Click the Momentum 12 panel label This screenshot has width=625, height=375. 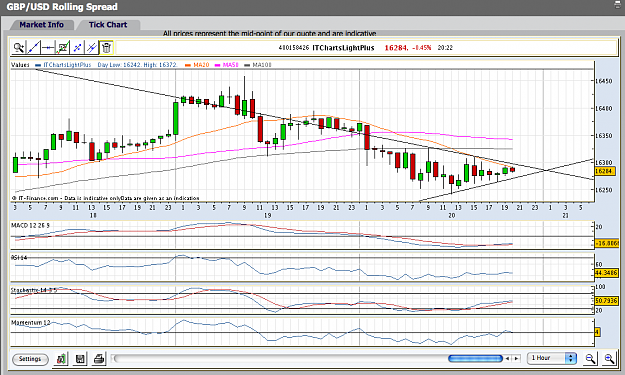pyautogui.click(x=31, y=323)
